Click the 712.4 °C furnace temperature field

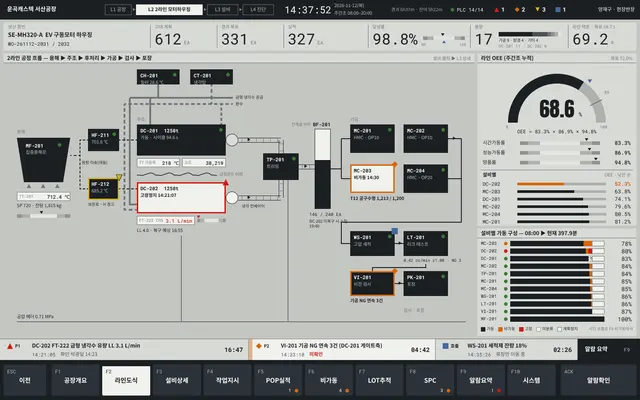point(44,197)
